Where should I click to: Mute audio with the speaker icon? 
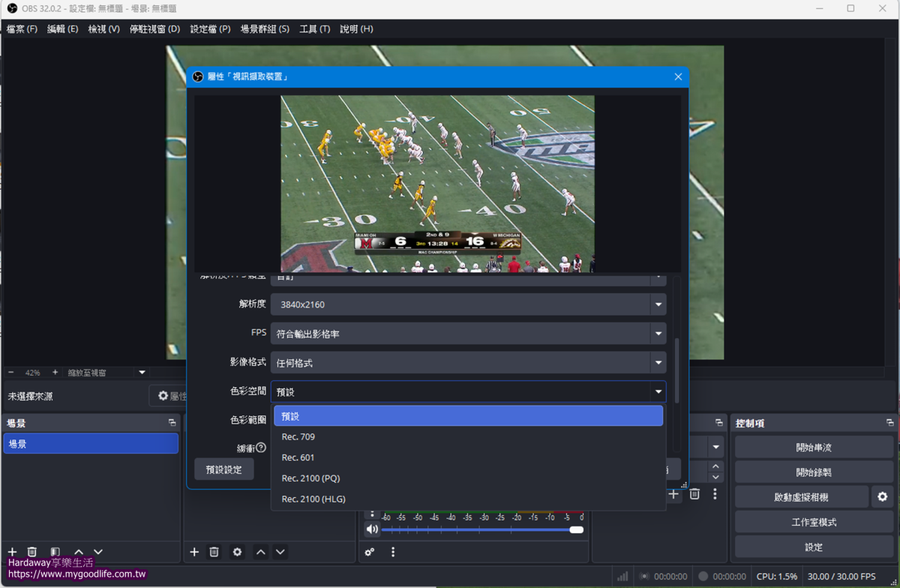click(x=372, y=529)
